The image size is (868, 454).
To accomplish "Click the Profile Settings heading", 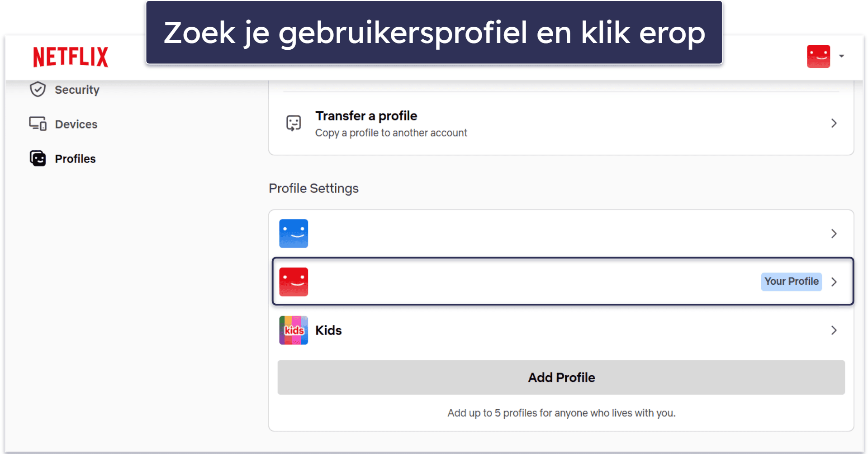I will (x=313, y=188).
